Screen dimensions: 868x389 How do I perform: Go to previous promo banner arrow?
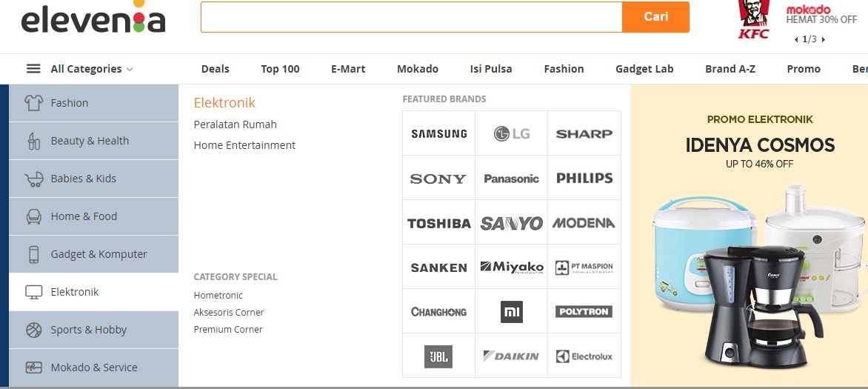click(x=796, y=39)
